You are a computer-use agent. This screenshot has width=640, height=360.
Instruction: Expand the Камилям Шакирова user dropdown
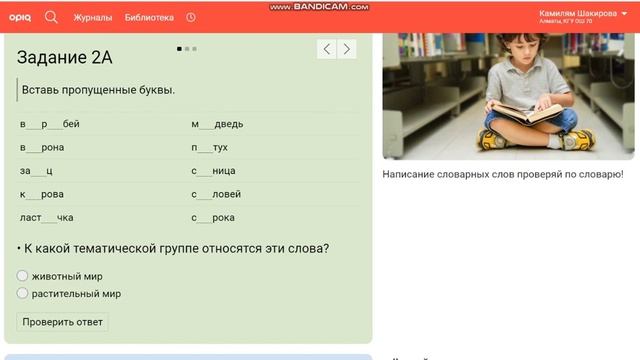tap(583, 16)
